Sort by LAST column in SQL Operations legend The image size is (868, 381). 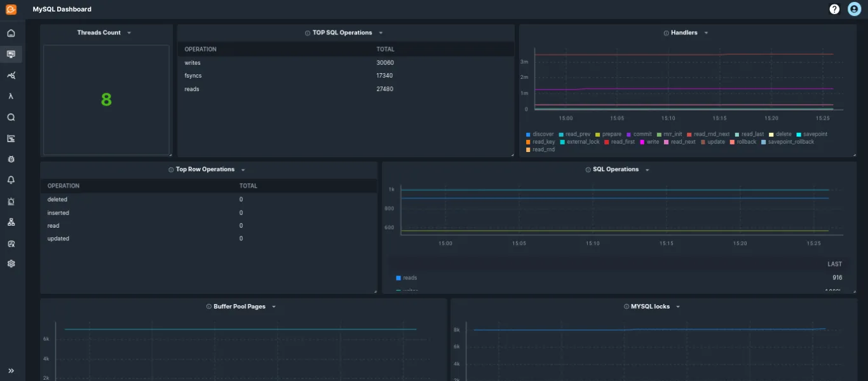pos(834,264)
